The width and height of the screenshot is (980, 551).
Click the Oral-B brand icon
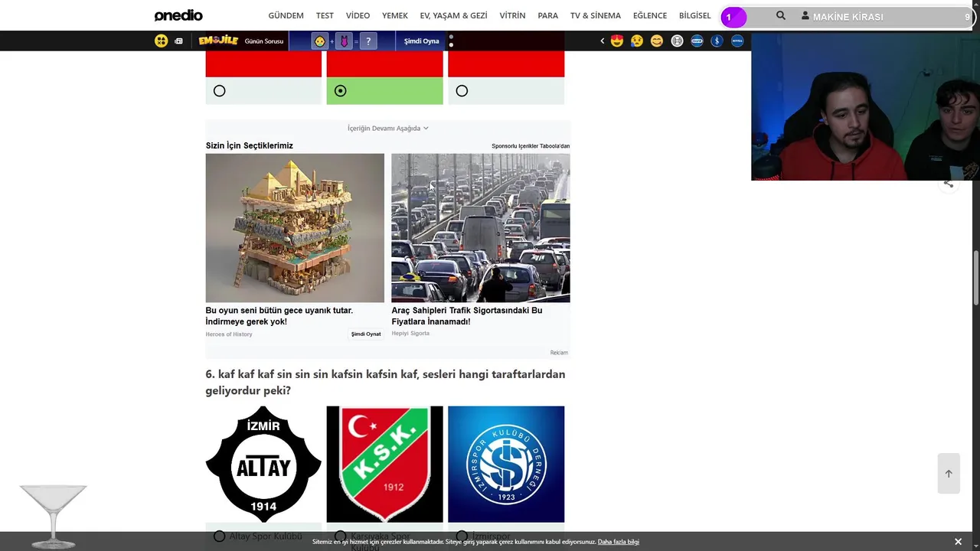click(697, 41)
